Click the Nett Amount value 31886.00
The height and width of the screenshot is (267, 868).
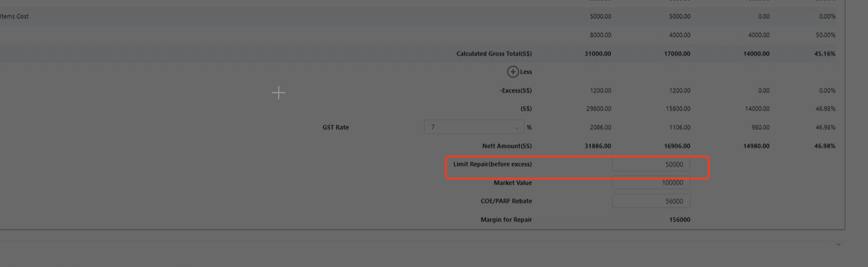tap(598, 146)
